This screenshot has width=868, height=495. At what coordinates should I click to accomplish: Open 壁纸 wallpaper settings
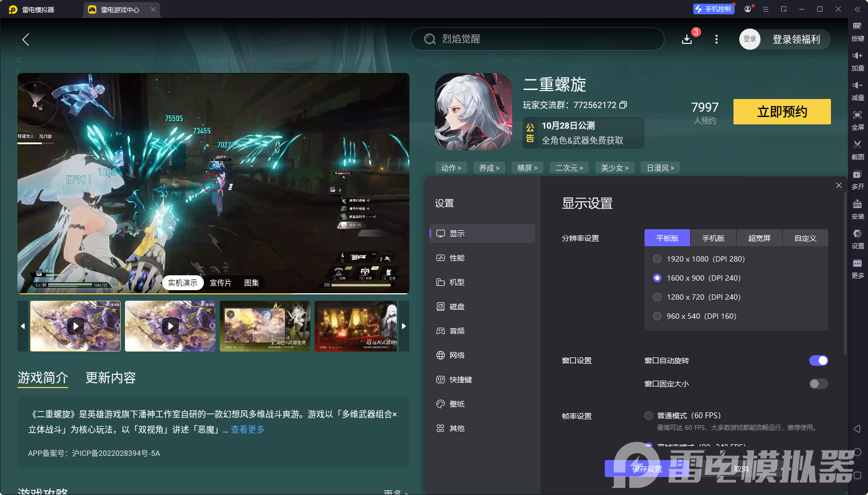tap(457, 403)
